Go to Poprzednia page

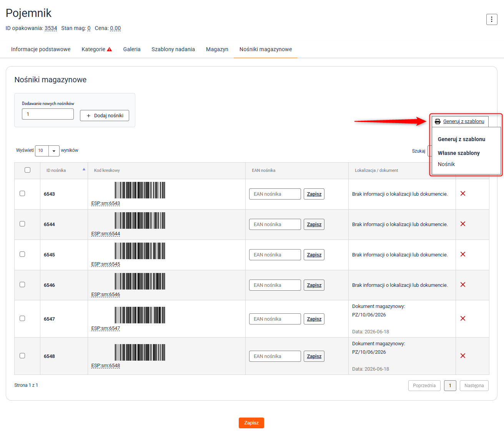click(424, 386)
